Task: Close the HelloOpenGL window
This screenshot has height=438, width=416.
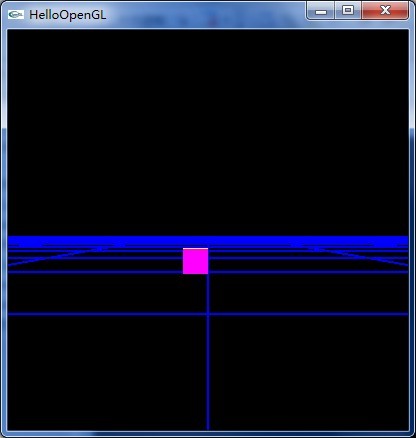Action: (x=385, y=11)
